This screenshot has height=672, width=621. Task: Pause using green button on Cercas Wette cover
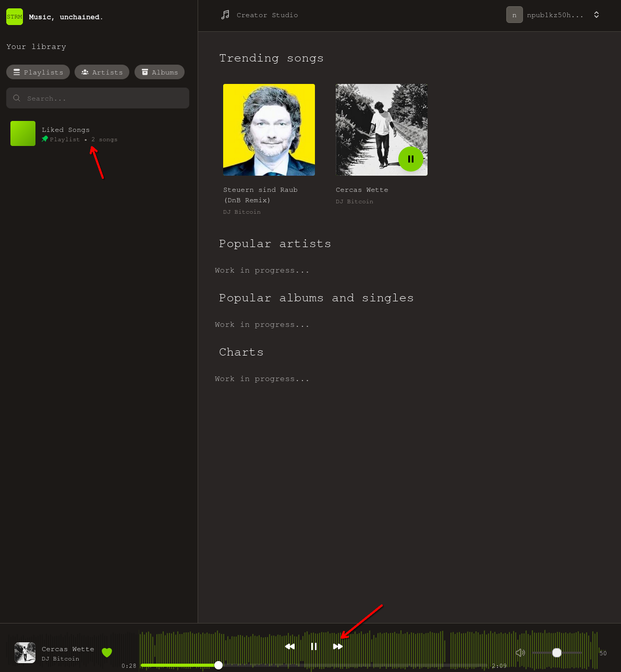pos(410,159)
